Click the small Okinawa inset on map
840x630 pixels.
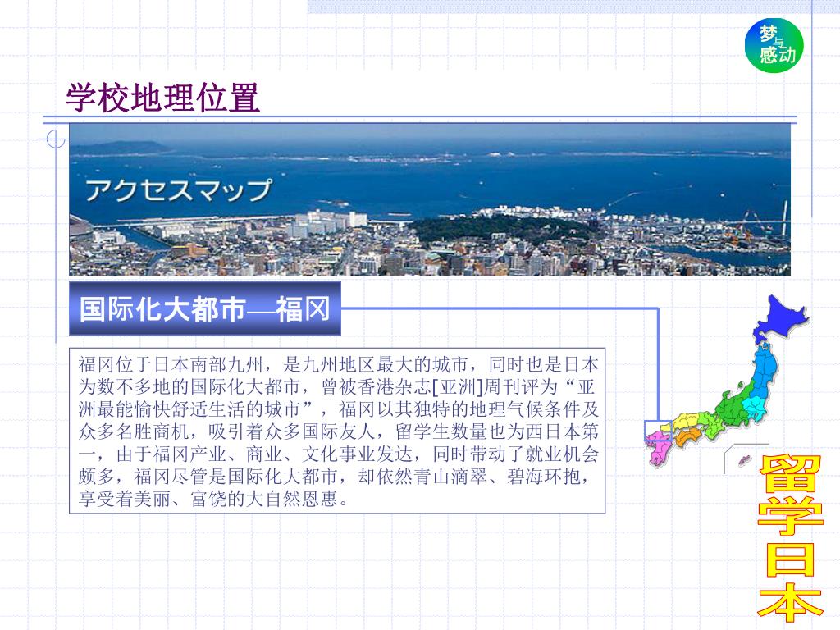(743, 459)
